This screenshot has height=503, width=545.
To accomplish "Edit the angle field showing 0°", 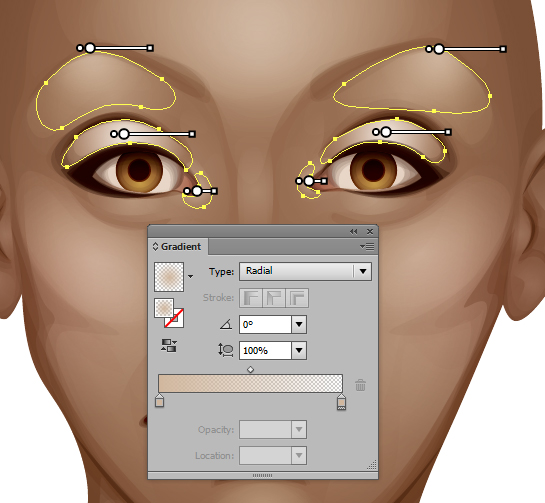I will click(265, 324).
